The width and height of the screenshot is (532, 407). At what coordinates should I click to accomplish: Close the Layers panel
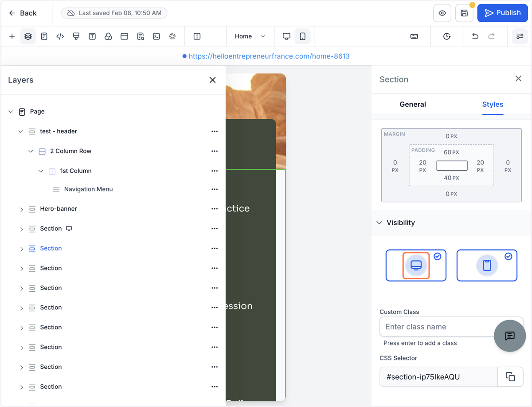point(212,80)
